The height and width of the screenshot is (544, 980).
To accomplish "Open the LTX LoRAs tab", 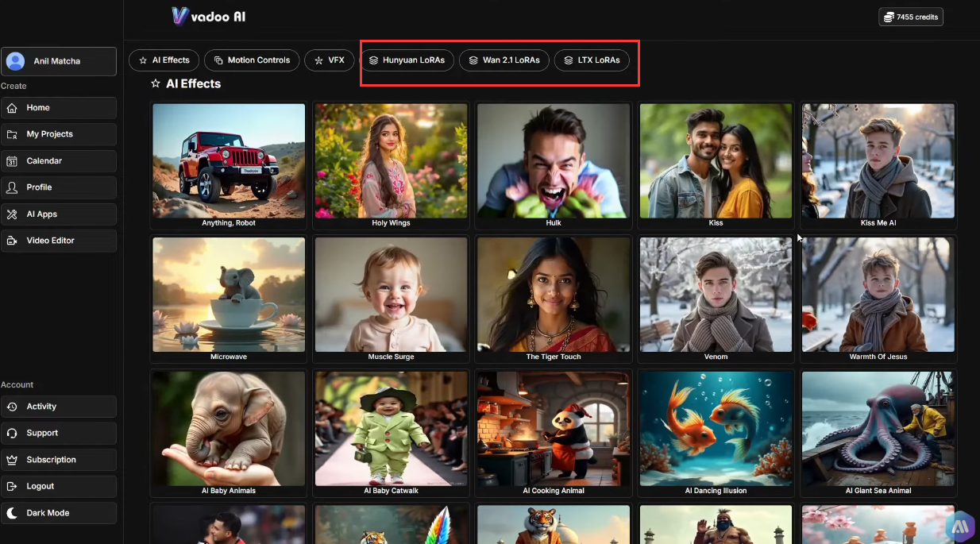I will pyautogui.click(x=592, y=60).
